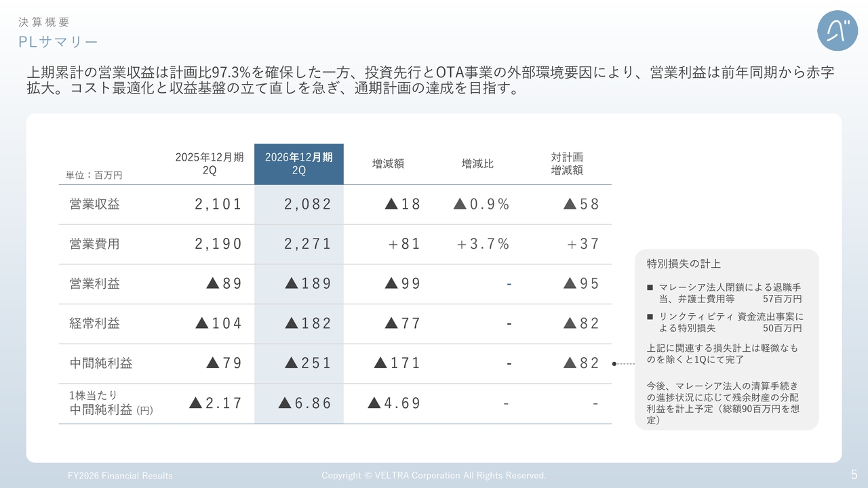Click the triangle before 0.9% in 増減比

(x=460, y=204)
